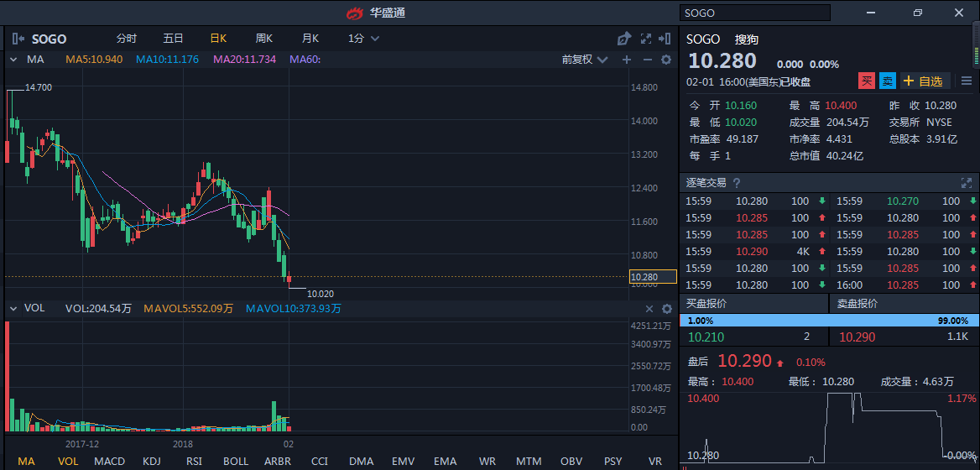The width and height of the screenshot is (980, 470).
Task: Switch to the RSI indicator
Action: tap(193, 462)
